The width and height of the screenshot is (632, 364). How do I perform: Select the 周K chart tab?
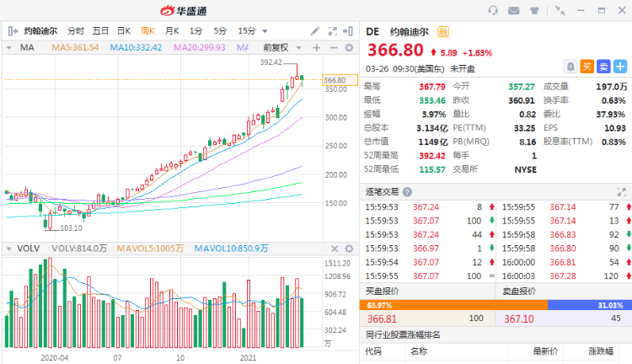(147, 31)
